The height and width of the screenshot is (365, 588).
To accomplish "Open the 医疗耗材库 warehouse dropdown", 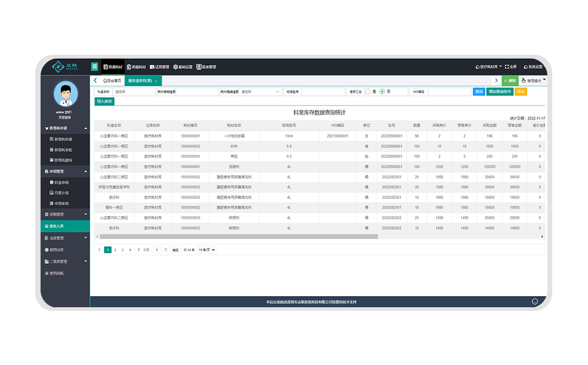I will pyautogui.click(x=488, y=67).
